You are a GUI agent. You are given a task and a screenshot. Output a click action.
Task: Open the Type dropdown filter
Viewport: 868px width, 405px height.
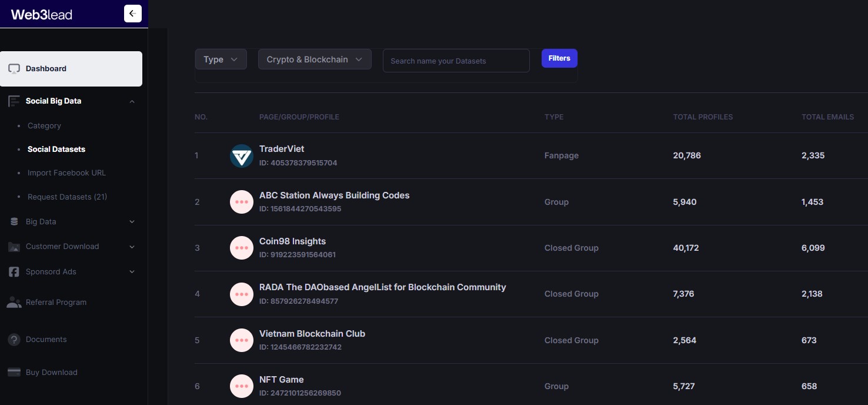[221, 59]
